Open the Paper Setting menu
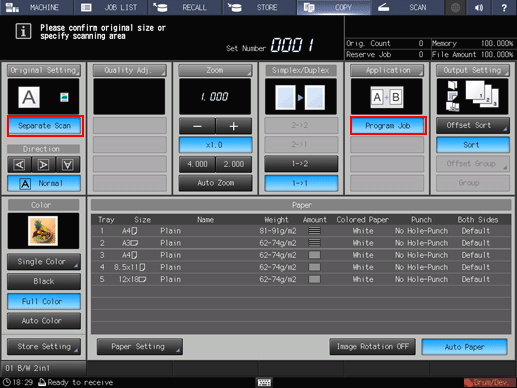The width and height of the screenshot is (517, 388). click(139, 347)
